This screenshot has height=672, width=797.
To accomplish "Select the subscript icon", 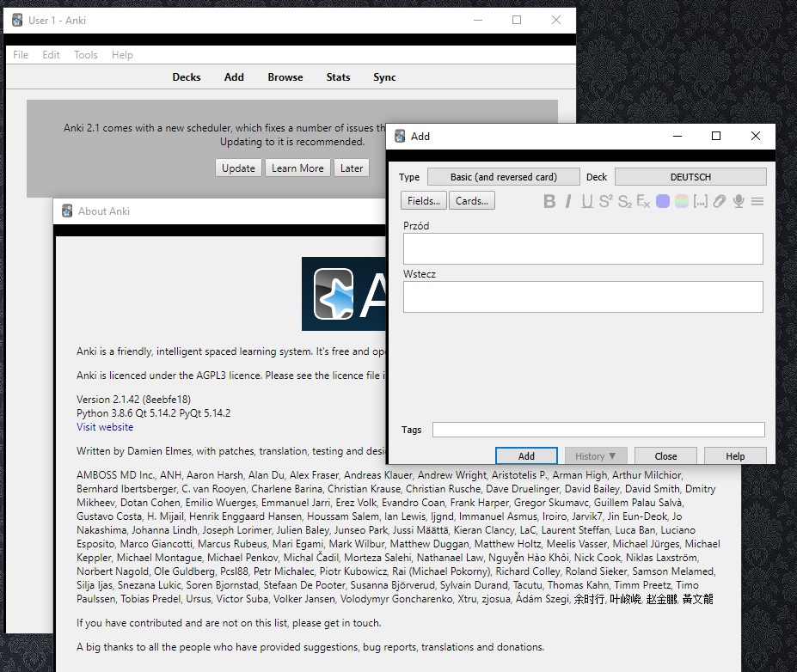I will (x=624, y=201).
